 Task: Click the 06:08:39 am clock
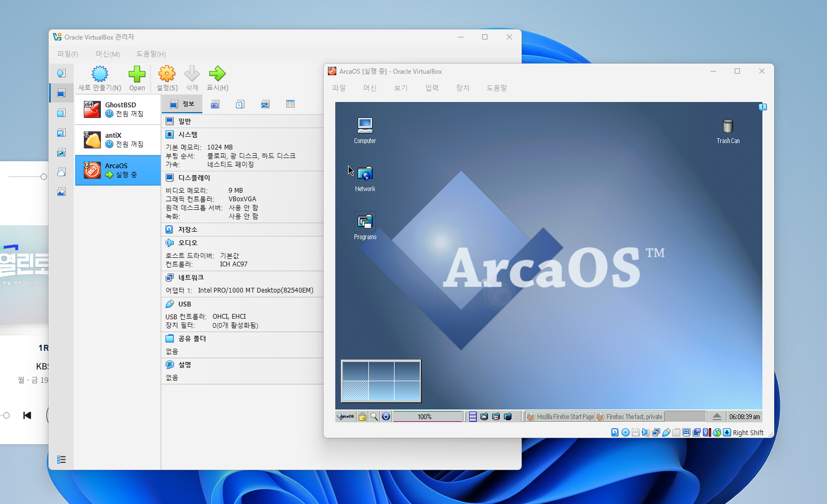click(x=744, y=417)
